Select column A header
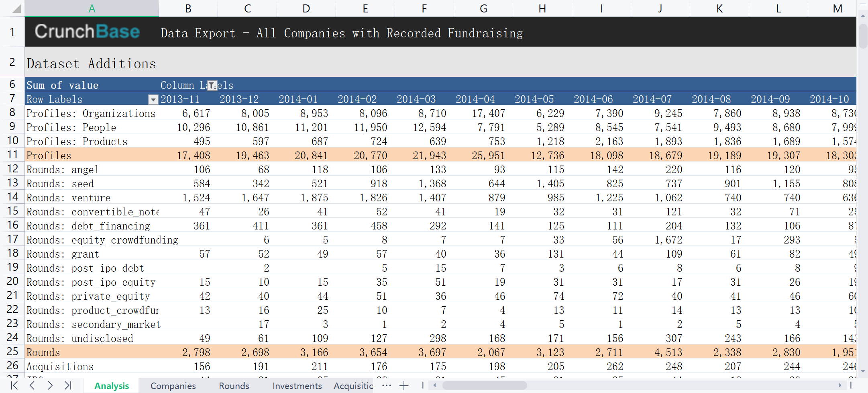 click(92, 8)
